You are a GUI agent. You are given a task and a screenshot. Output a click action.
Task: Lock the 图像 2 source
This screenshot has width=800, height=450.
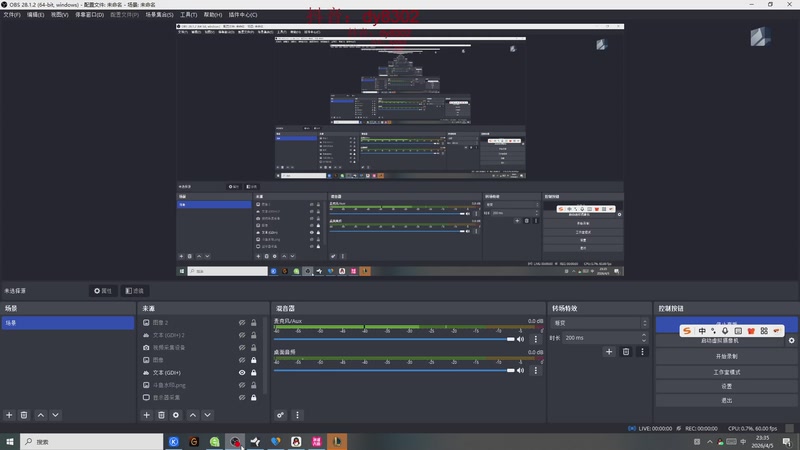tap(254, 323)
